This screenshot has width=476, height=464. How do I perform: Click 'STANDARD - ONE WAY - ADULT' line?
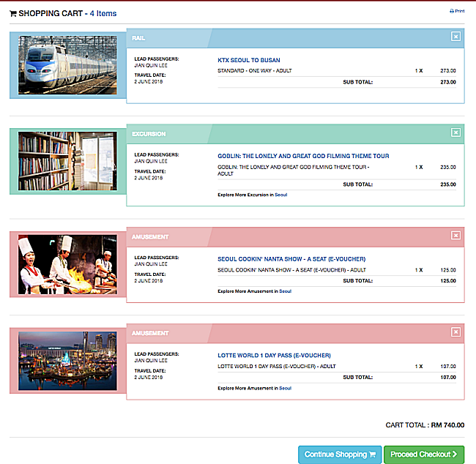point(254,71)
